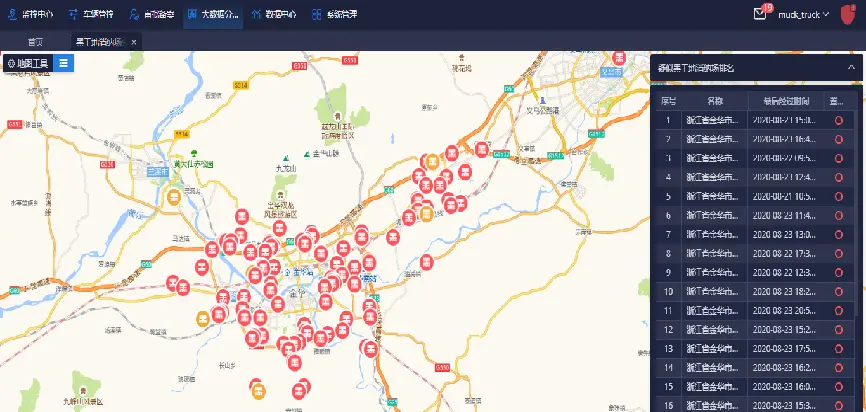Screen dimensions: 866x412
Task: Locate row 1 site via red circle icon
Action: click(x=838, y=121)
